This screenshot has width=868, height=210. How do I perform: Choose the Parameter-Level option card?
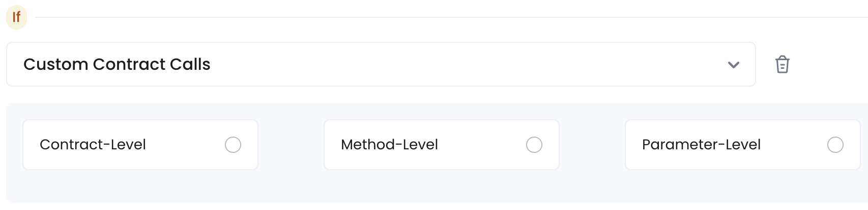pyautogui.click(x=743, y=145)
